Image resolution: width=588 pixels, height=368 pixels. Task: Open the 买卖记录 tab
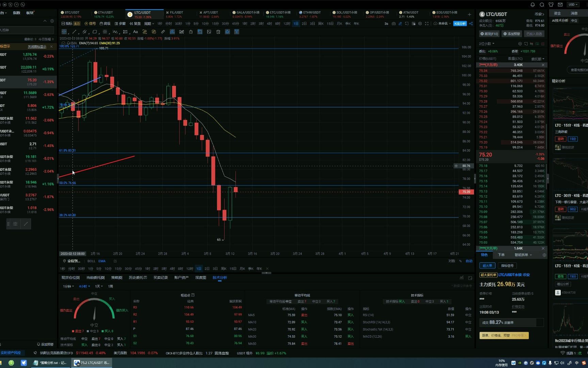click(x=161, y=278)
